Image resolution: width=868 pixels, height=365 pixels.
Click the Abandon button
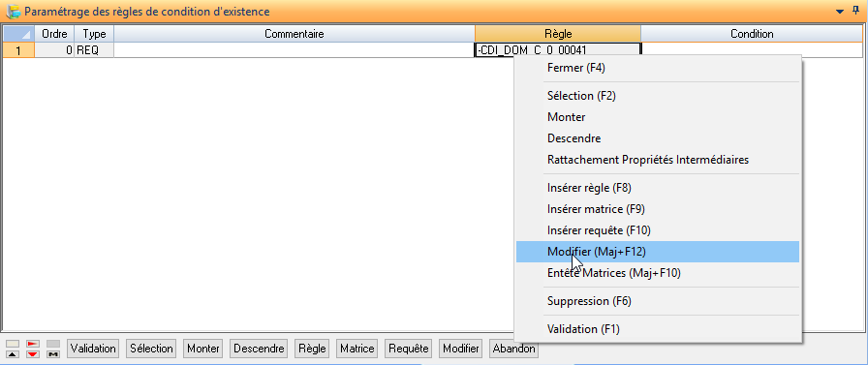[513, 349]
